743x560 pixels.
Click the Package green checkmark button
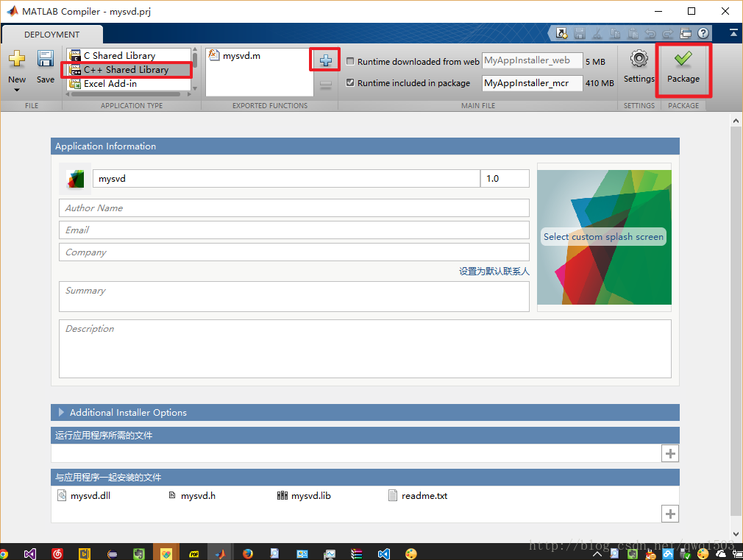[x=683, y=68]
